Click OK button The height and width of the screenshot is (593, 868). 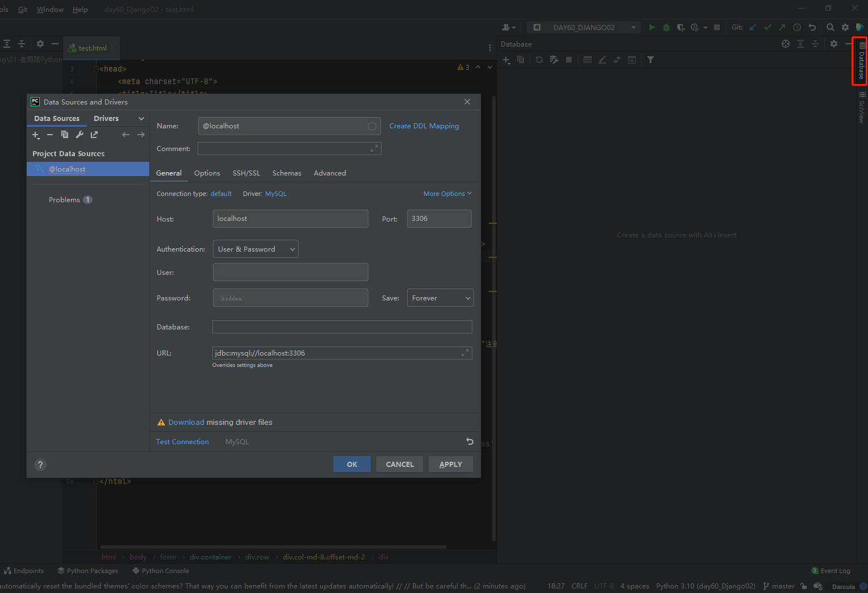click(352, 464)
